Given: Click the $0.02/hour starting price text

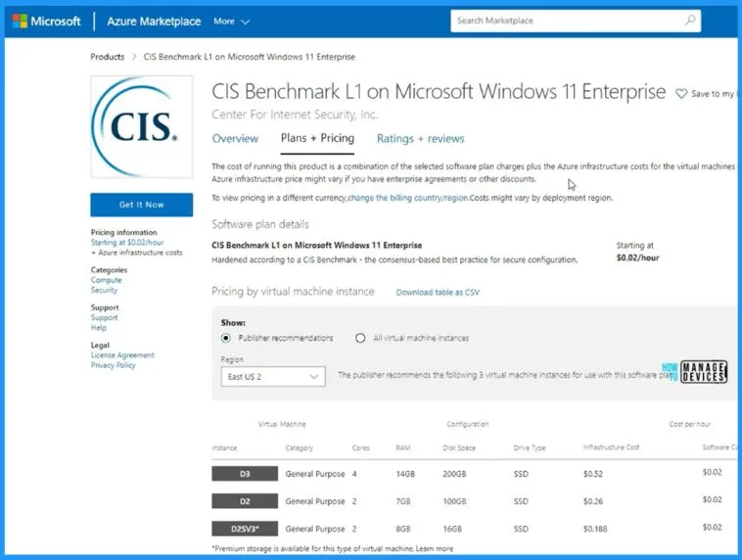Looking at the screenshot, I should tap(637, 258).
